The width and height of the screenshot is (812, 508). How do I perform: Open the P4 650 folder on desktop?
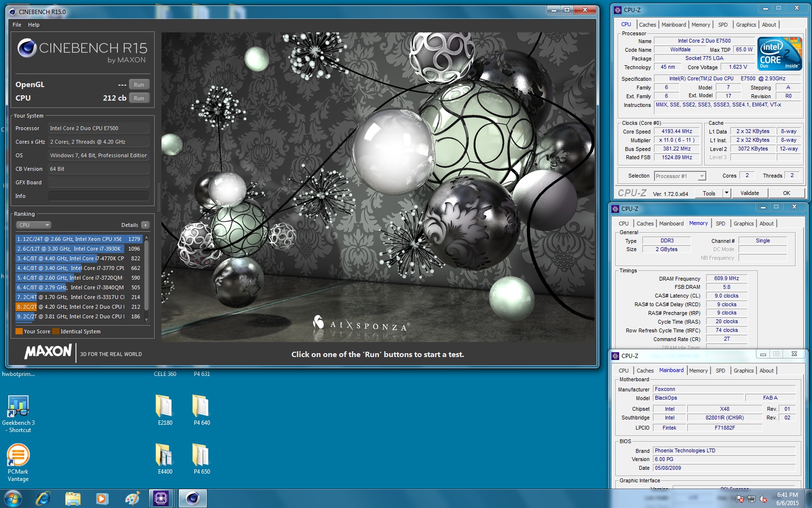point(202,459)
